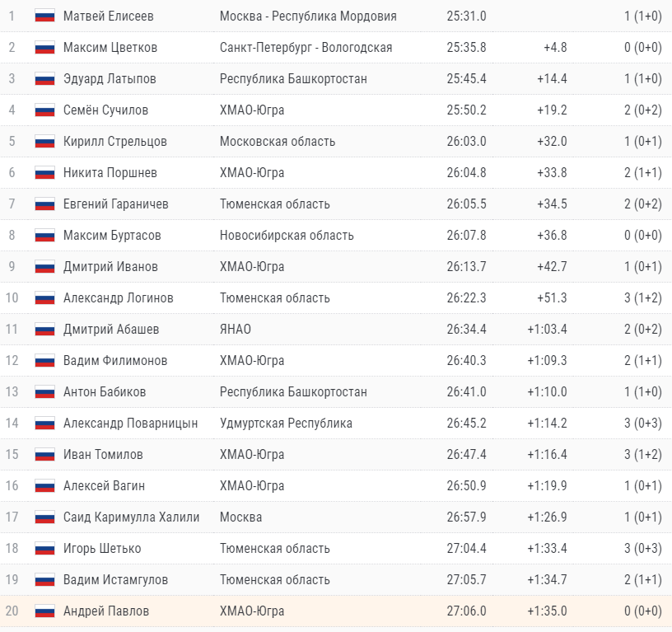Open Александр Логинов's athlete page

click(x=119, y=298)
